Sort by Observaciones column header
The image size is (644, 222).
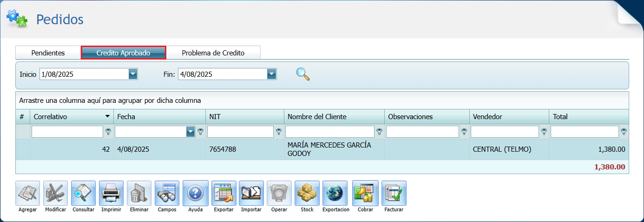427,117
